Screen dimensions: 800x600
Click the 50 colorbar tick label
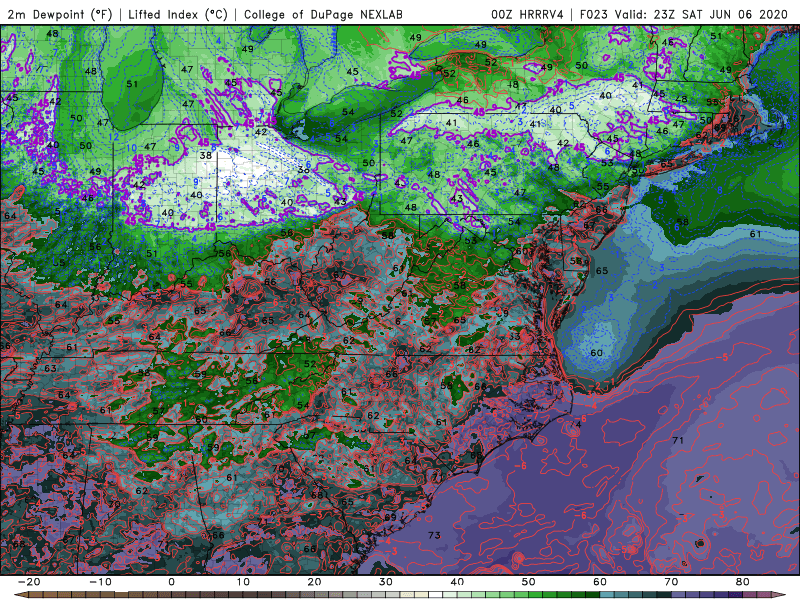(529, 582)
